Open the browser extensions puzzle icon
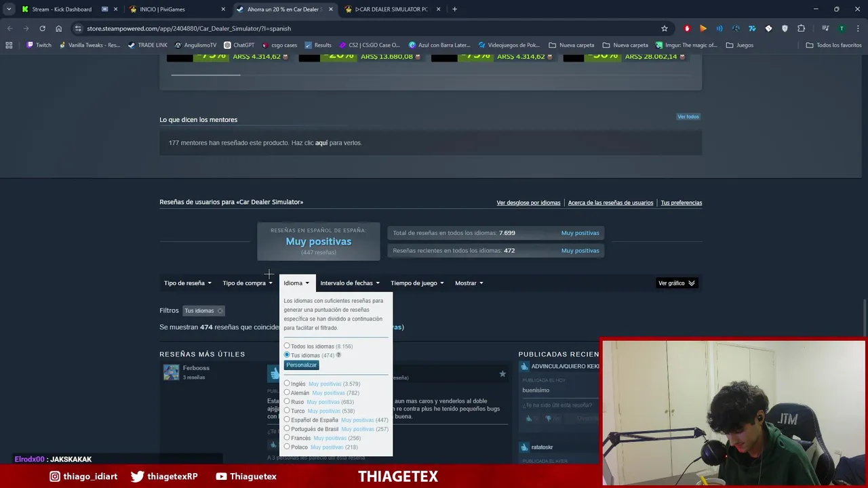Image resolution: width=868 pixels, height=488 pixels. click(801, 28)
